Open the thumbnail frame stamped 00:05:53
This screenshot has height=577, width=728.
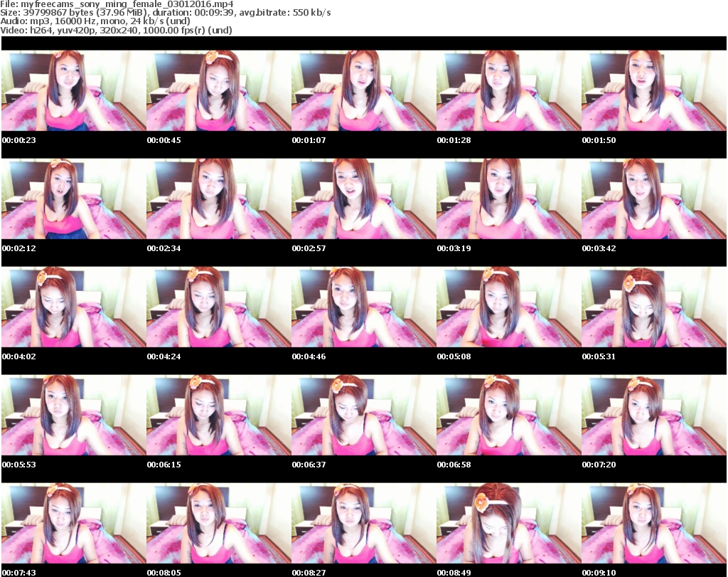(73, 415)
